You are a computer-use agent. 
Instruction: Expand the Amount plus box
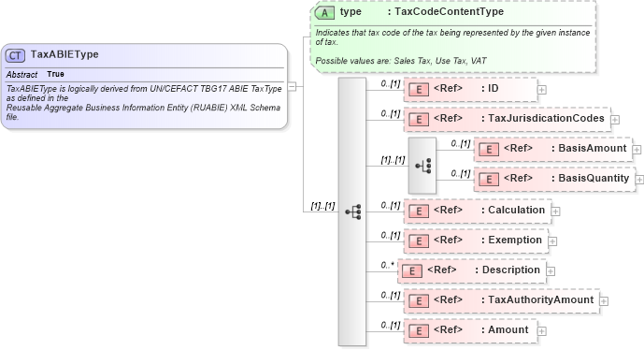[542, 331]
